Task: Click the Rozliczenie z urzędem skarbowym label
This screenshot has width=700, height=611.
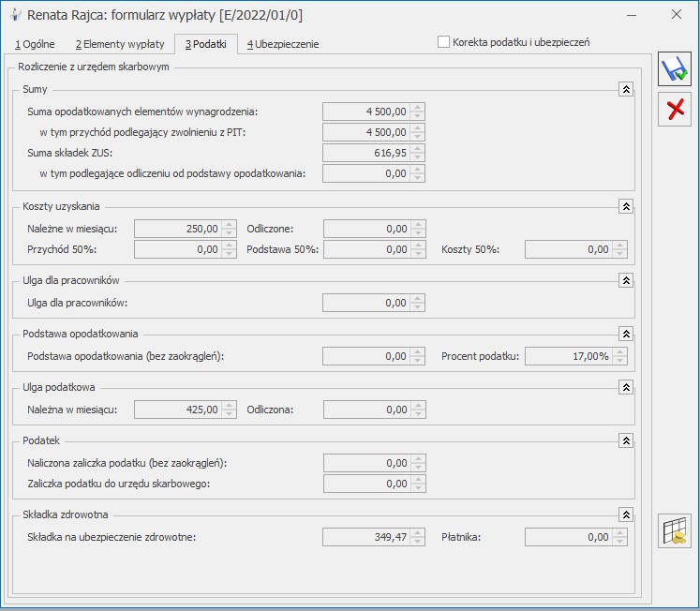Action: click(94, 67)
